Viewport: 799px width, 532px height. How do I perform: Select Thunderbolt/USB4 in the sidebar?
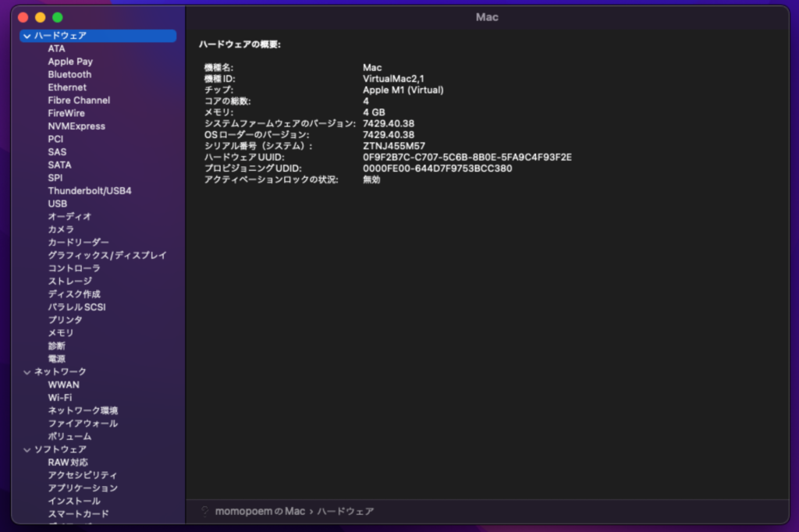coord(90,190)
